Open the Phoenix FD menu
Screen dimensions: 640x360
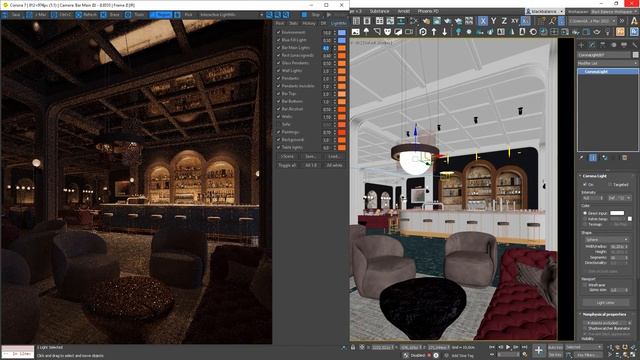pyautogui.click(x=428, y=11)
